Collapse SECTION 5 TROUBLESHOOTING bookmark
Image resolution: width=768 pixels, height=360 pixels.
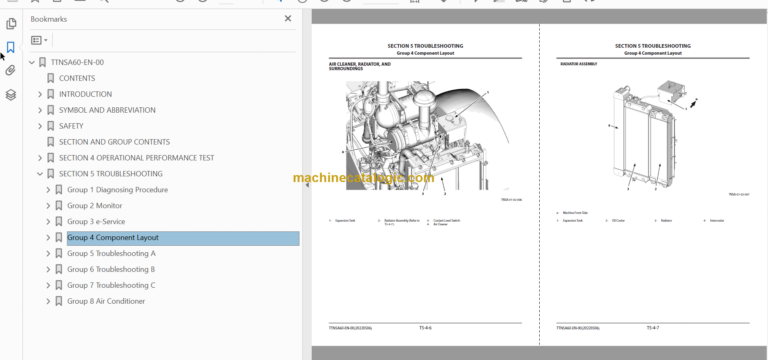(x=40, y=174)
